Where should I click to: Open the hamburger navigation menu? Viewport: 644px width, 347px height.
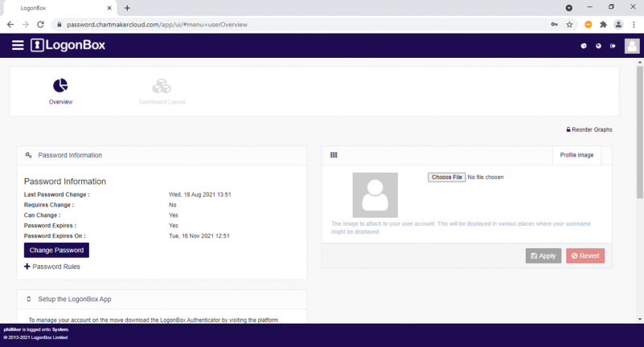pyautogui.click(x=18, y=46)
